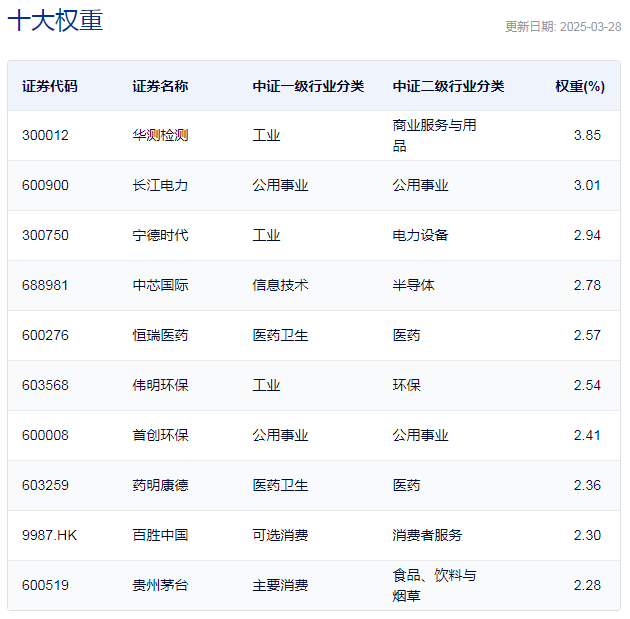Click 医药卫生 in the 药明康德 row
630x619 pixels.
(280, 485)
